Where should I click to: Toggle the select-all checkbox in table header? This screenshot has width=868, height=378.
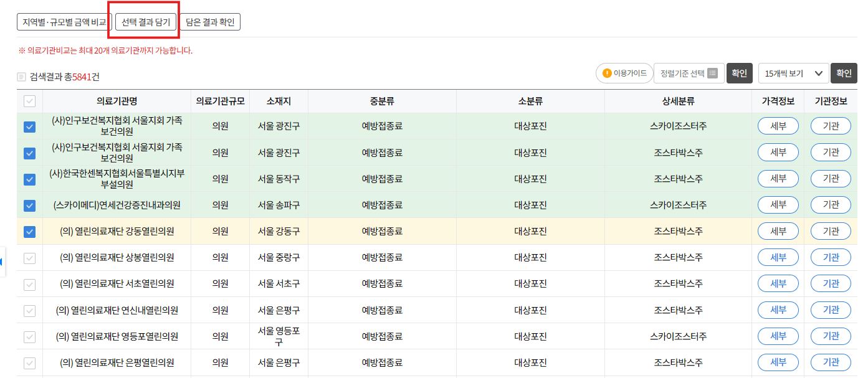pos(29,101)
